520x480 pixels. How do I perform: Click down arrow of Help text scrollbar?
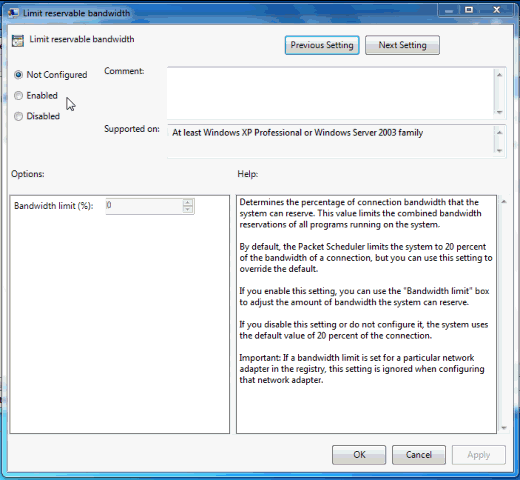coord(504,428)
